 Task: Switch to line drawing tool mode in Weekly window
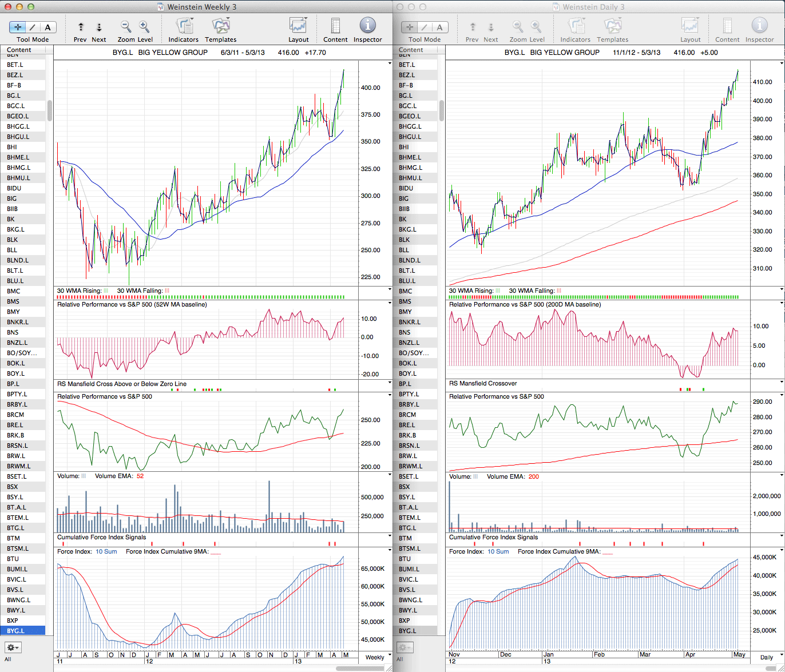(x=33, y=27)
